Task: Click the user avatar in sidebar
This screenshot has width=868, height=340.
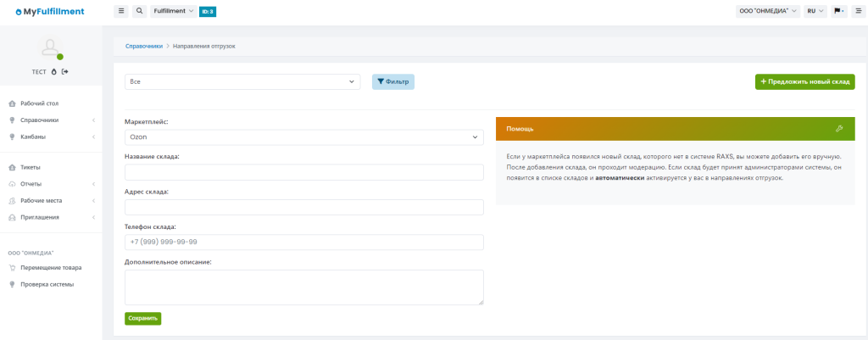Action: click(x=52, y=48)
